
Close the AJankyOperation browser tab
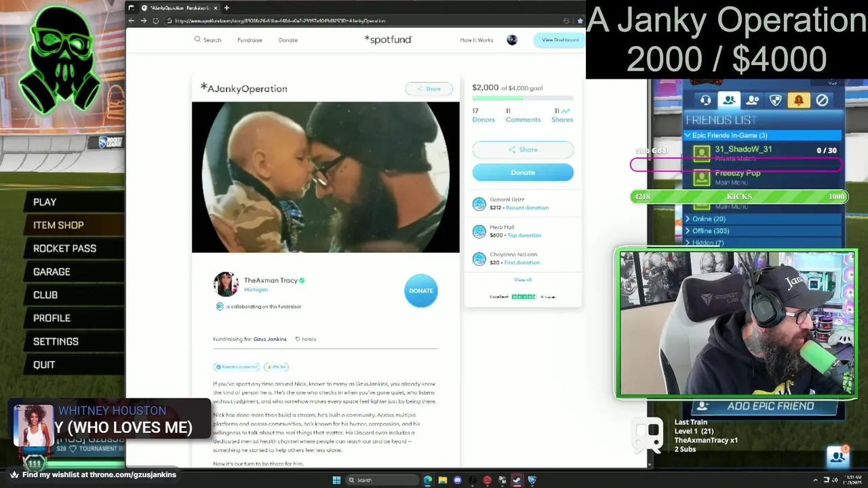pyautogui.click(x=216, y=7)
